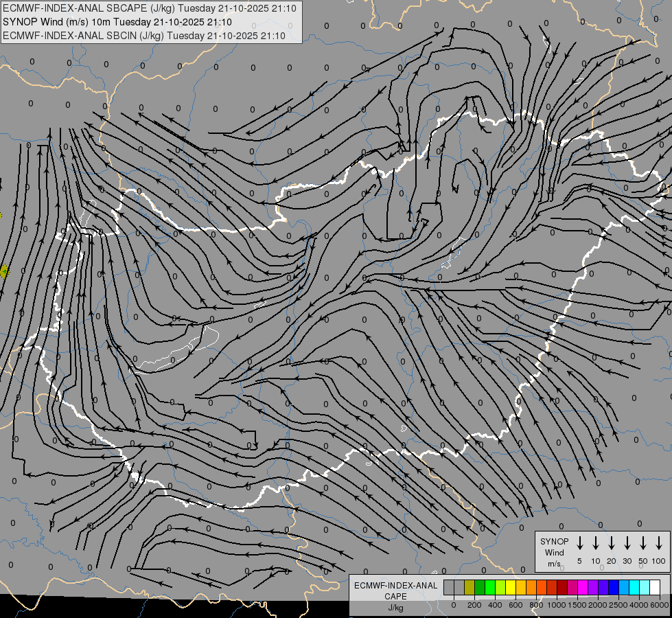Pick the pure yellow CAPE legend swatch

[511, 588]
